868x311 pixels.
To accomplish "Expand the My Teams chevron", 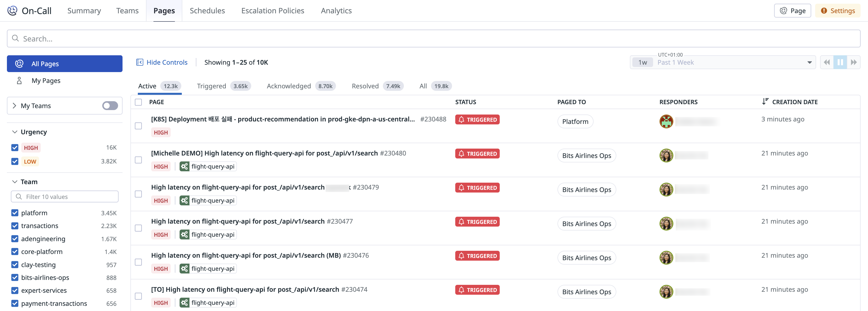I will pyautogui.click(x=14, y=106).
